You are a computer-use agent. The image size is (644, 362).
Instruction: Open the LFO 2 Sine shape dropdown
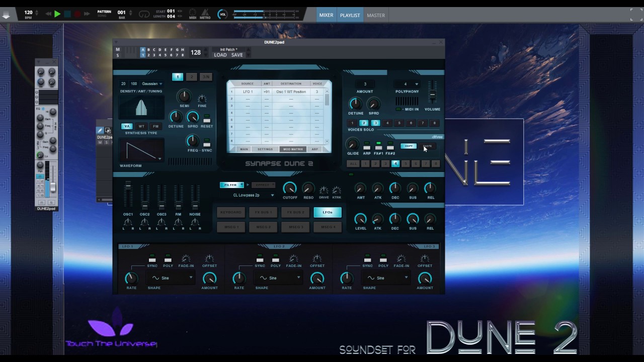[x=278, y=278]
